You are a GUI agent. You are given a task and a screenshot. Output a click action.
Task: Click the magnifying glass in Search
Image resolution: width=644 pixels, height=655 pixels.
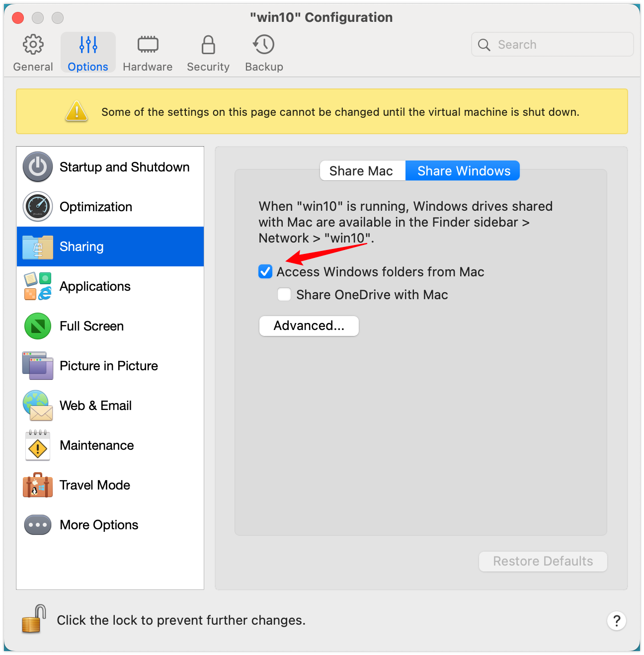tap(484, 45)
